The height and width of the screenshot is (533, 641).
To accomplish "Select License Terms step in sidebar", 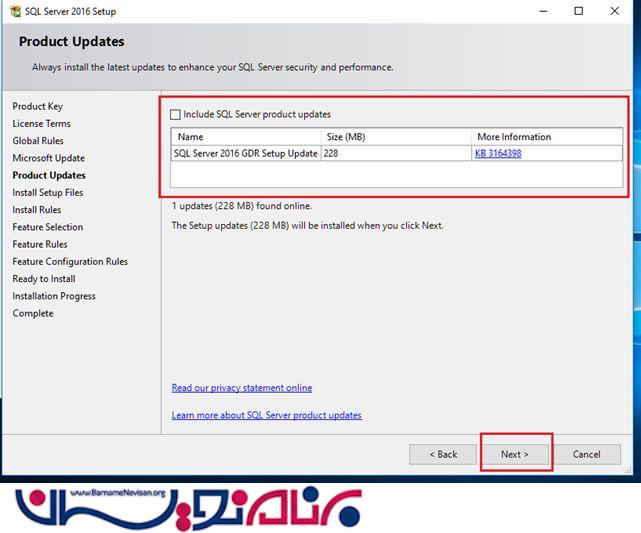I will [41, 123].
